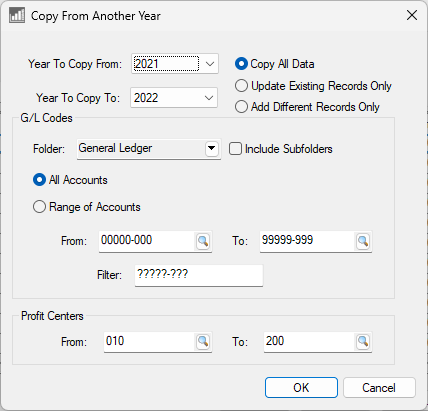The image size is (428, 411).
Task: Click the G/L Codes To account lookup icon
Action: coord(363,241)
